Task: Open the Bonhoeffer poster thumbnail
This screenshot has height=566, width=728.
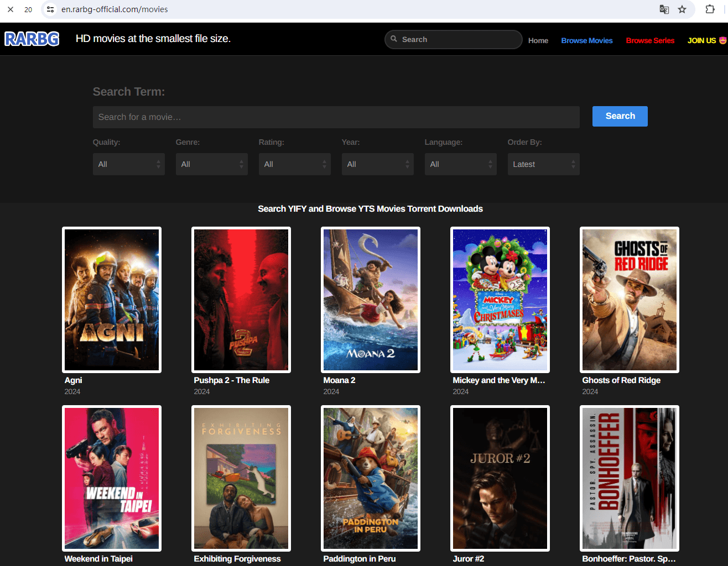Action: click(630, 478)
